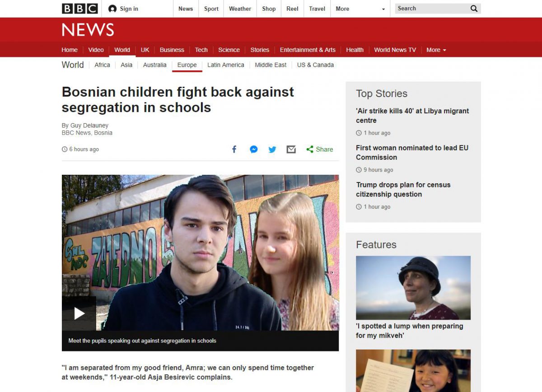This screenshot has height=392, width=542.
Task: Share article via Twitter bird icon
Action: (x=272, y=149)
